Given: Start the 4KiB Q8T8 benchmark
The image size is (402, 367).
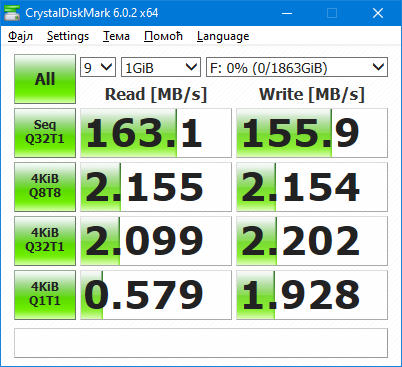Looking at the screenshot, I should click(x=45, y=187).
